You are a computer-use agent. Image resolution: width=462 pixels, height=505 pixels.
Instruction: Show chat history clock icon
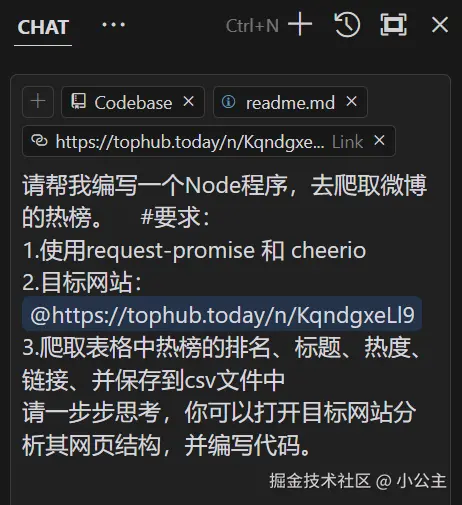pyautogui.click(x=347, y=24)
